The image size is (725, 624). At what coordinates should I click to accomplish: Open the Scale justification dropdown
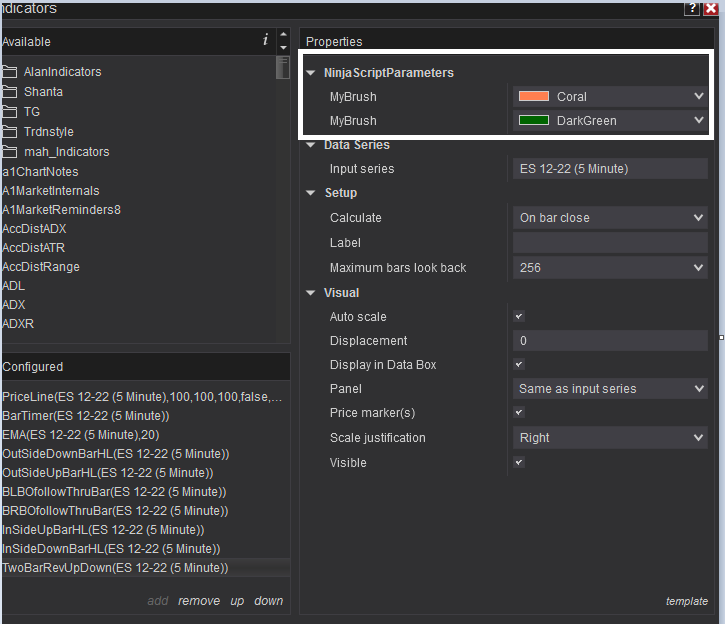(x=610, y=438)
